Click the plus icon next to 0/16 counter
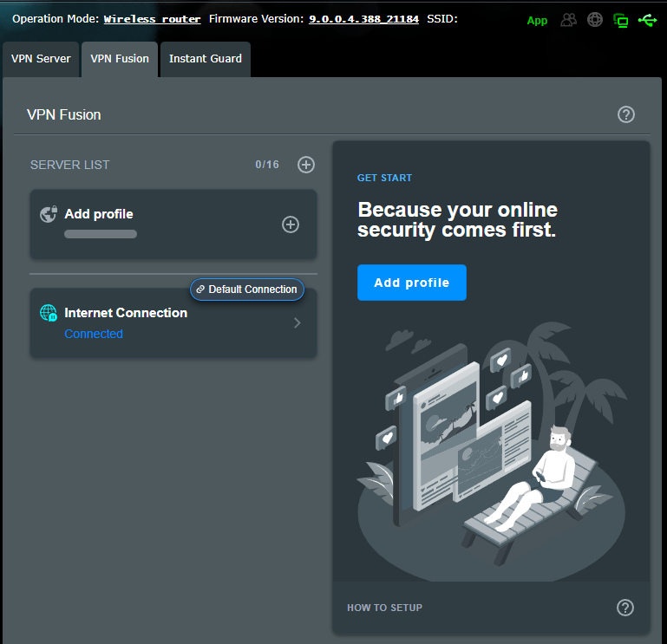 pyautogui.click(x=306, y=165)
